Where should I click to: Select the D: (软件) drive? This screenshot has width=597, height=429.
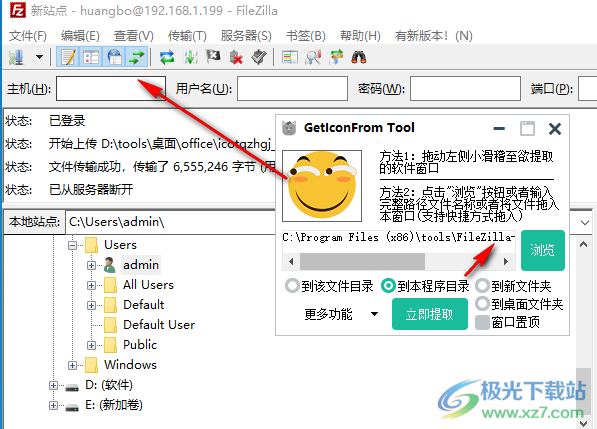(x=109, y=385)
